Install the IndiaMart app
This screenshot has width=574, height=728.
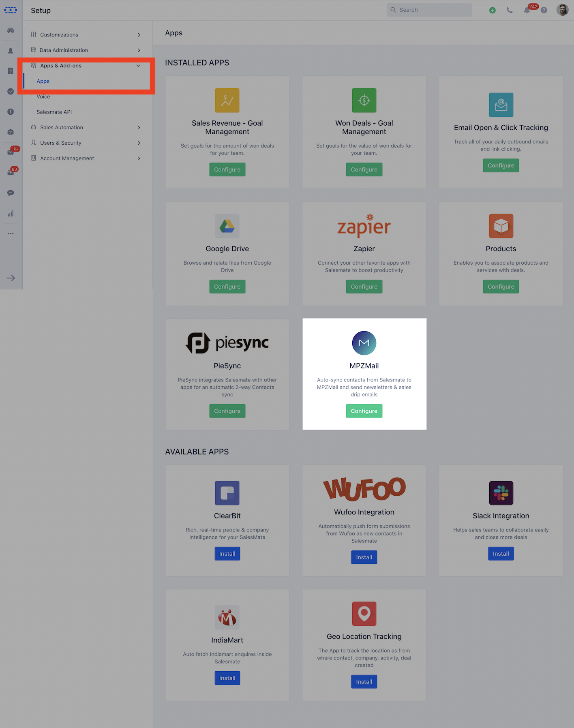[227, 678]
